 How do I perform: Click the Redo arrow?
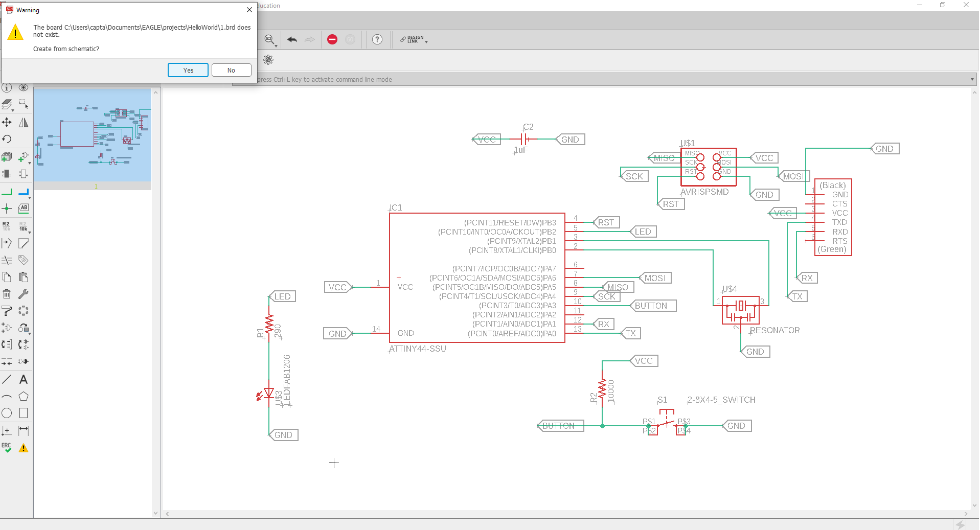click(x=310, y=39)
